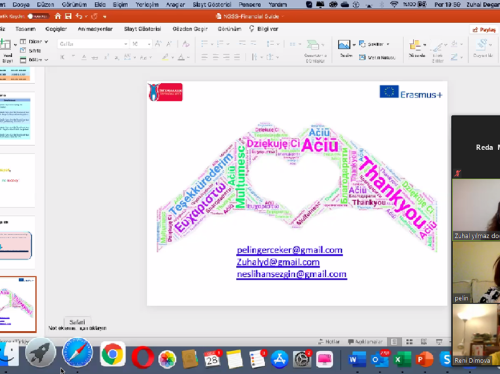Image resolution: width=500 pixels, height=374 pixels.
Task: Save the presentation with the floppy disk icon
Action: click(68, 16)
